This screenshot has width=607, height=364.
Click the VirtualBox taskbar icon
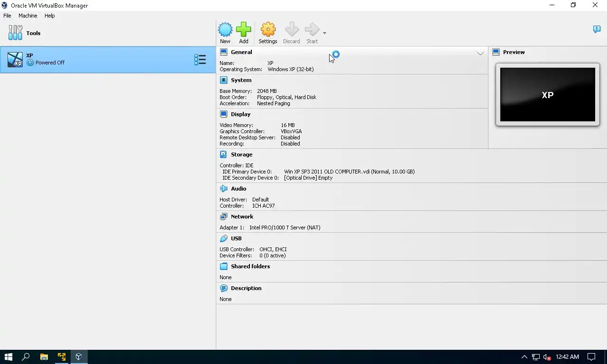pyautogui.click(x=79, y=357)
